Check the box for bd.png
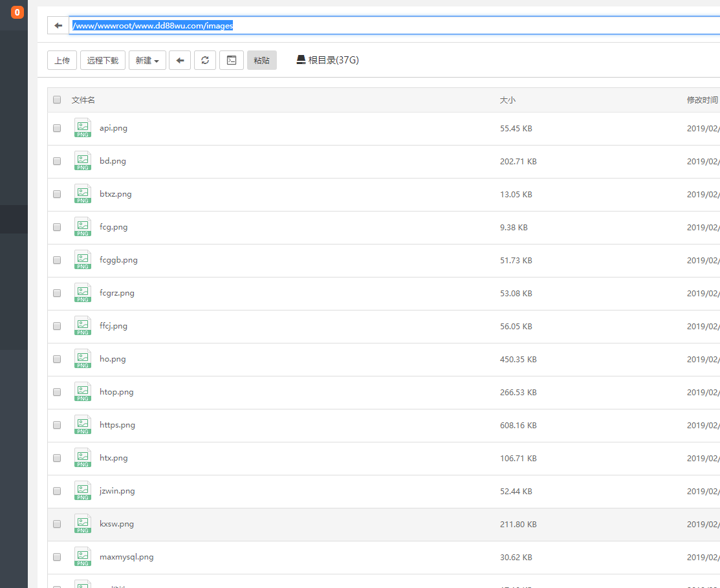This screenshot has height=588, width=720. click(57, 161)
